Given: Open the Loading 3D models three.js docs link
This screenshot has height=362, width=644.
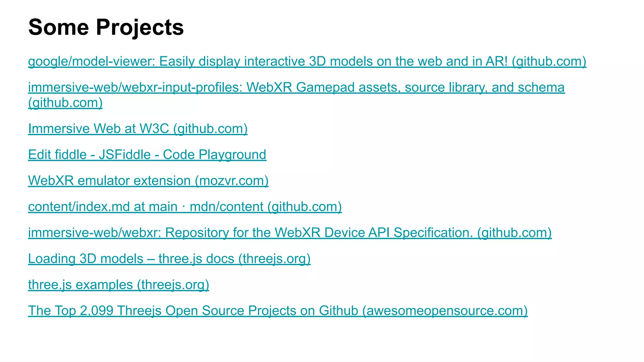Looking at the screenshot, I should [x=169, y=259].
